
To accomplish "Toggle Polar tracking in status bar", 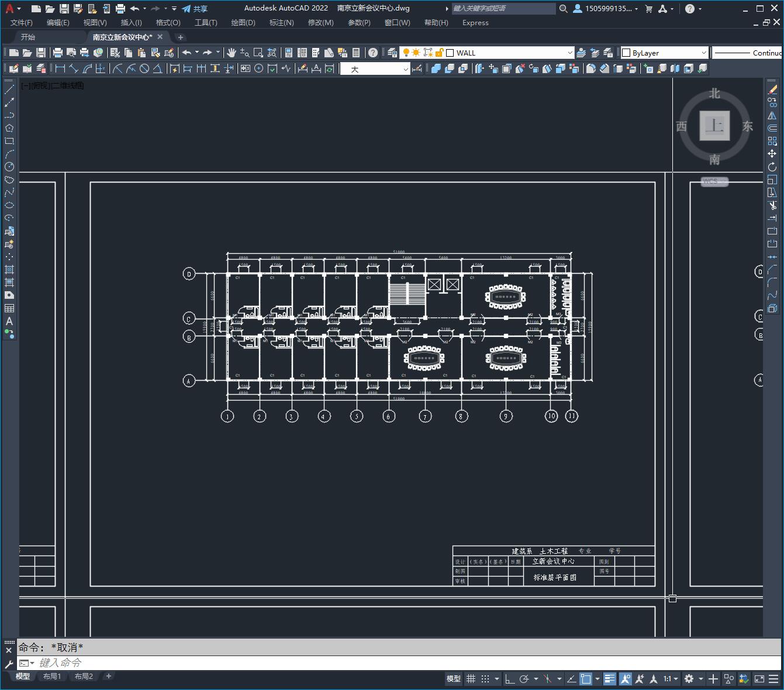I will 524,679.
